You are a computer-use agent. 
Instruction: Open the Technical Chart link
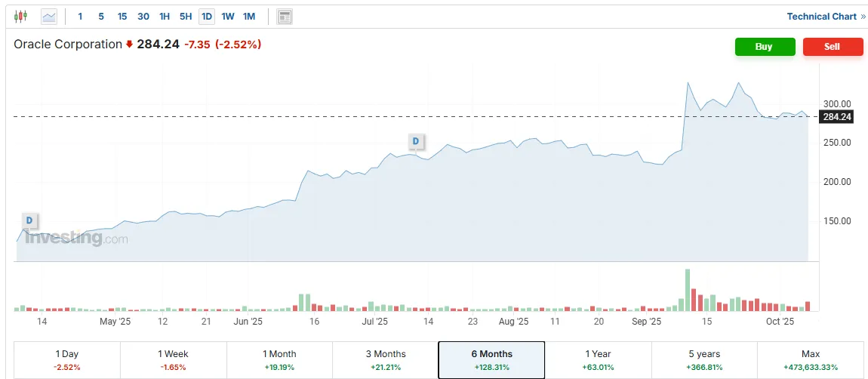[821, 17]
